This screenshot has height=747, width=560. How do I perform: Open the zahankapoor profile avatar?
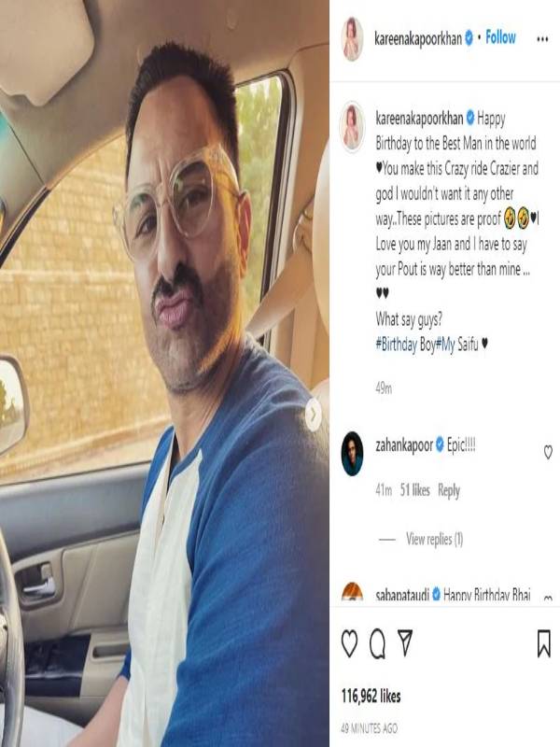point(352,454)
